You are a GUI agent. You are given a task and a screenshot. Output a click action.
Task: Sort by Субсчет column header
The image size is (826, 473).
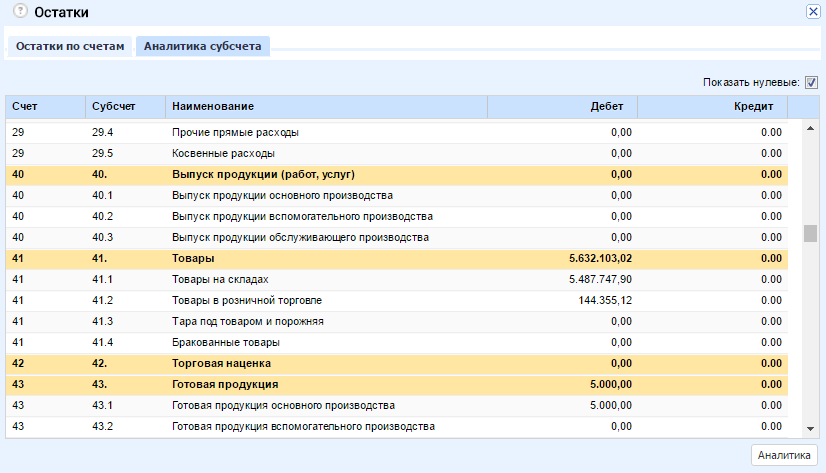[125, 106]
